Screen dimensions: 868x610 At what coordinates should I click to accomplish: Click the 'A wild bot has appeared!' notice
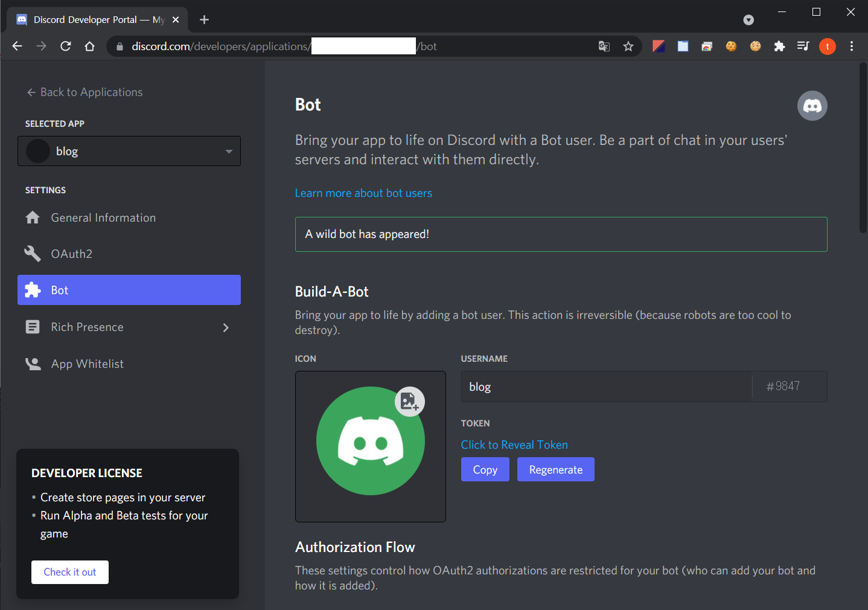point(561,234)
